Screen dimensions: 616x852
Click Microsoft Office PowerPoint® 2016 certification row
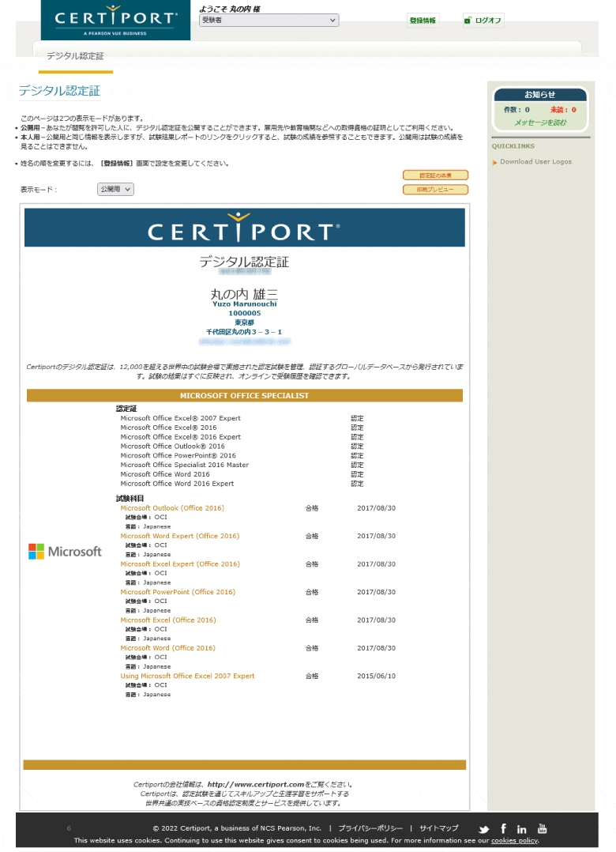[242, 456]
